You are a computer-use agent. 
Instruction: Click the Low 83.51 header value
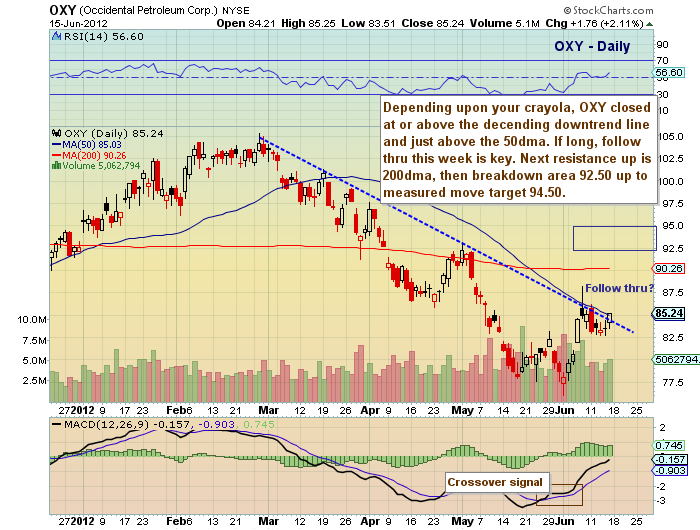click(368, 24)
